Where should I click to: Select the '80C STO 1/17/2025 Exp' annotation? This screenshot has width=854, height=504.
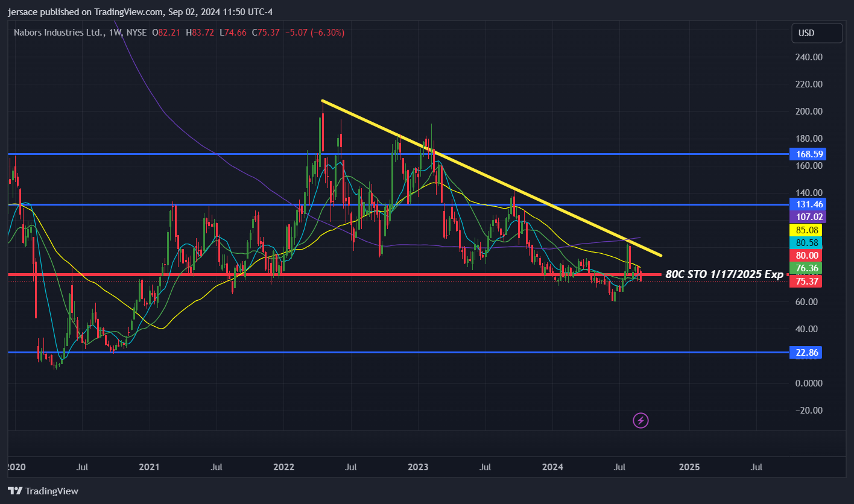tap(724, 275)
